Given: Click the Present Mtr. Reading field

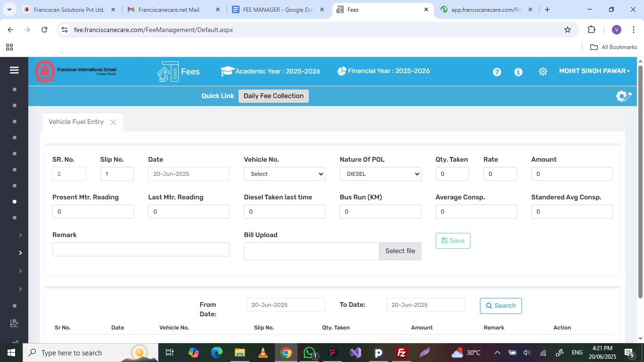Looking at the screenshot, I should click(x=93, y=212).
